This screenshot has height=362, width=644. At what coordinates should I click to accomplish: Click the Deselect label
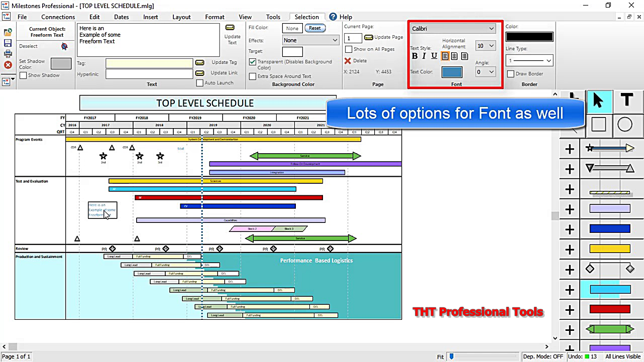28,46
